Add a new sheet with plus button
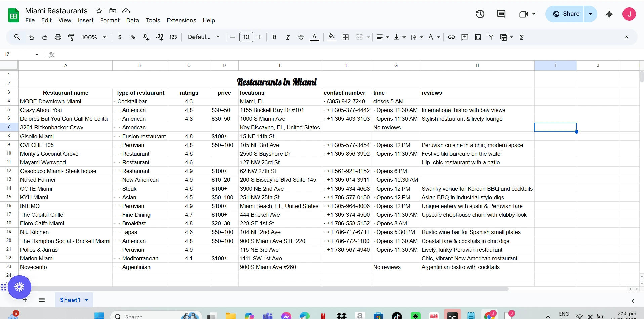The image size is (644, 319). pos(25,300)
